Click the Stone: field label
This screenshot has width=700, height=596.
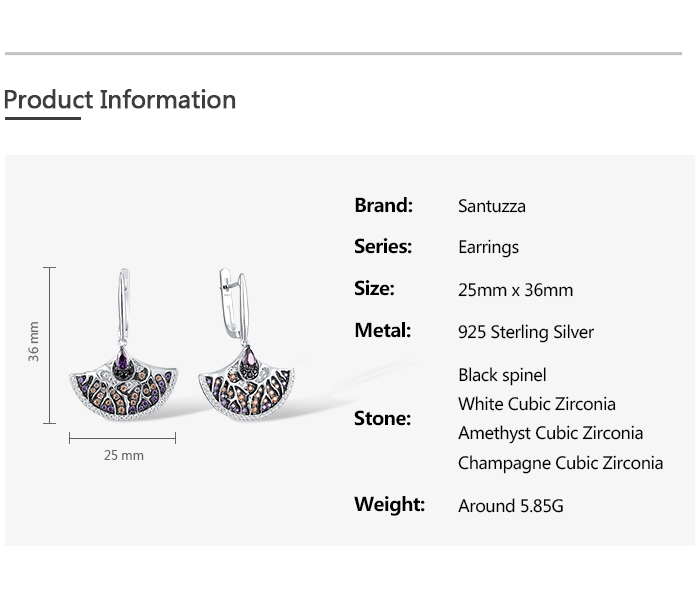point(382,418)
